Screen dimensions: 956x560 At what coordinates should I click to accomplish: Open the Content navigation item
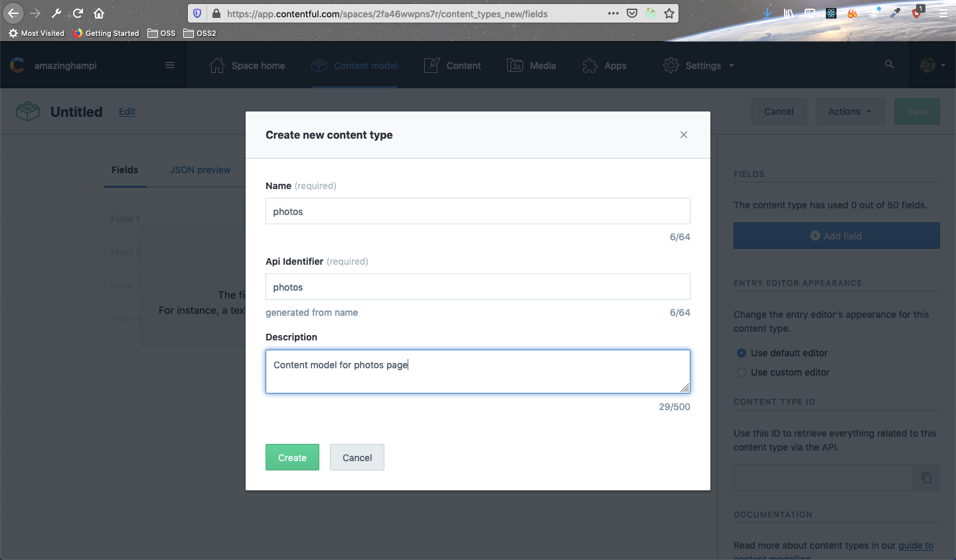pyautogui.click(x=452, y=65)
